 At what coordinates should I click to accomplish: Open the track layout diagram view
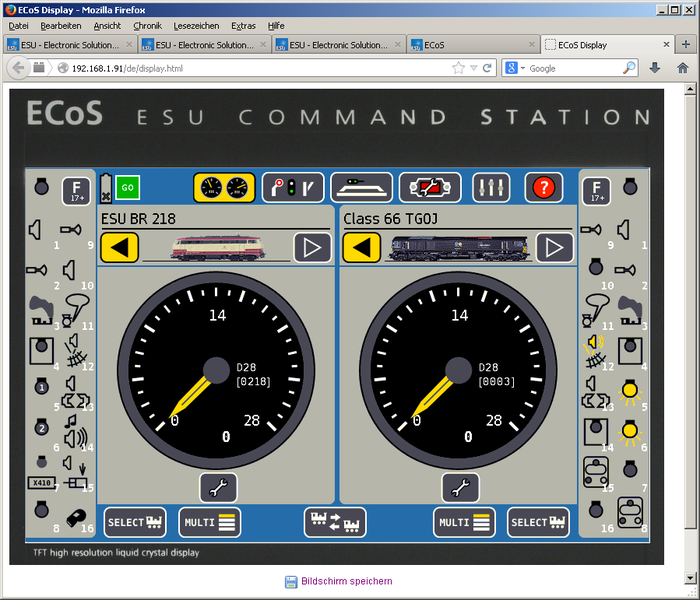coord(362,188)
